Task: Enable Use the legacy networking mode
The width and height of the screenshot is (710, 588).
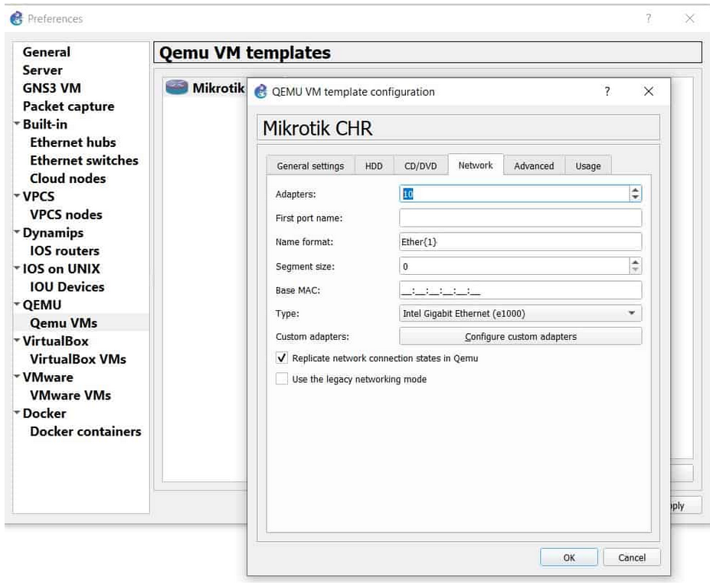Action: click(282, 378)
